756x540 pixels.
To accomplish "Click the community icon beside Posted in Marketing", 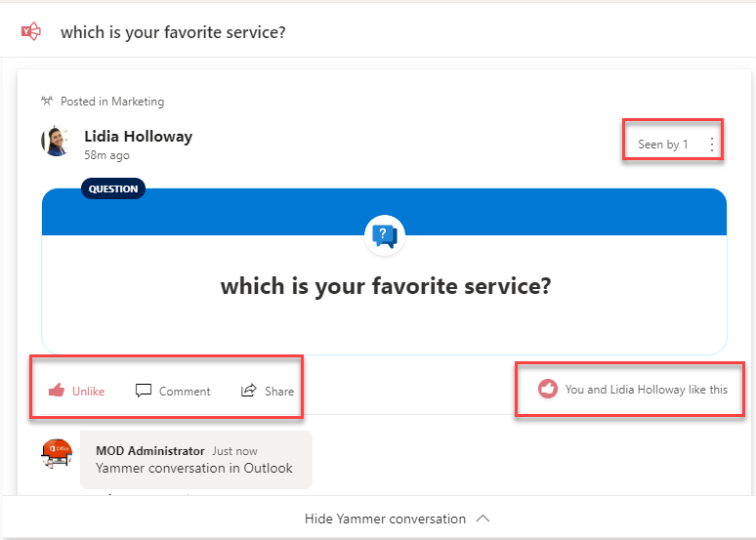I will 47,101.
